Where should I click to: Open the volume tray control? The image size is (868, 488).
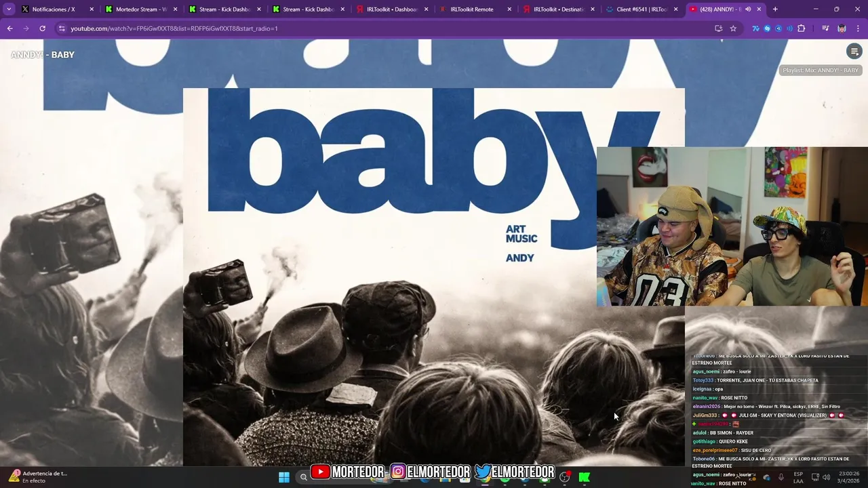tap(826, 477)
